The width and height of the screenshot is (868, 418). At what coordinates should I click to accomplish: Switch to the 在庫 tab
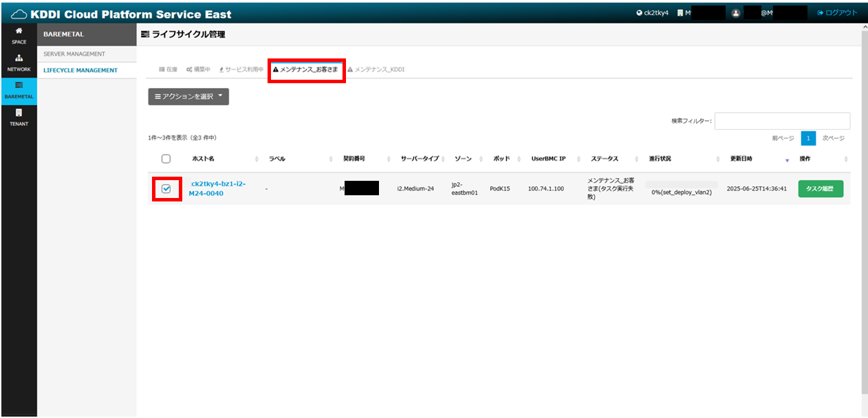tap(168, 69)
